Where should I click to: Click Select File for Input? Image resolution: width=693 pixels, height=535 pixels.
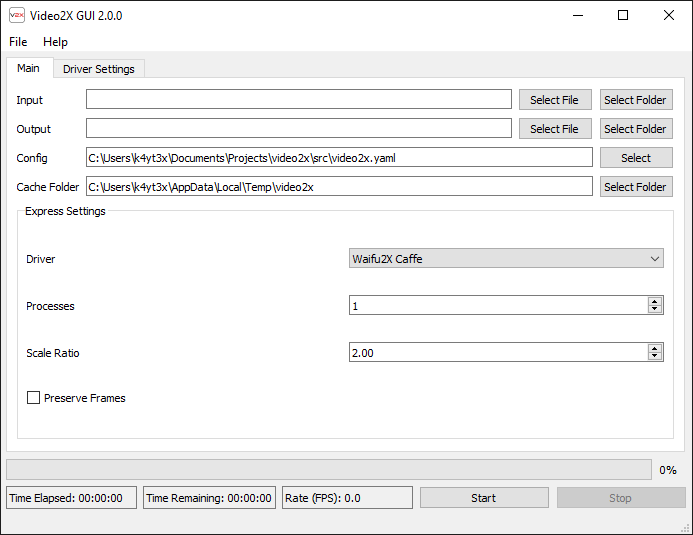coord(555,100)
